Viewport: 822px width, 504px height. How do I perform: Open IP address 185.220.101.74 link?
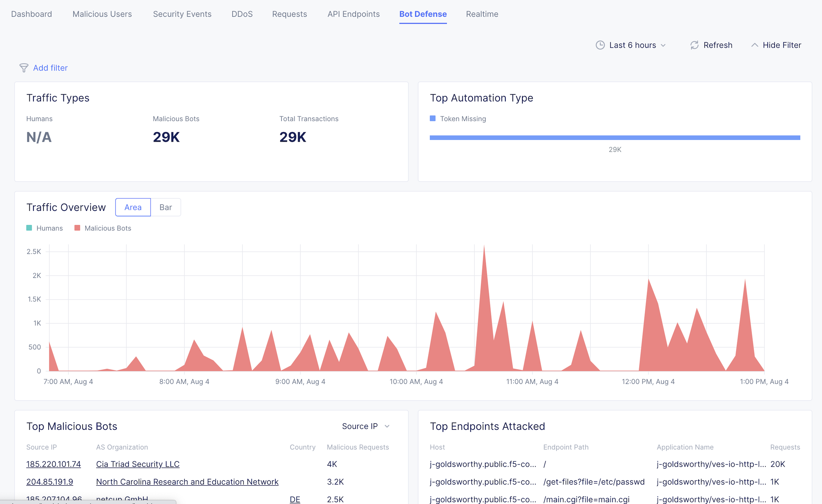54,464
